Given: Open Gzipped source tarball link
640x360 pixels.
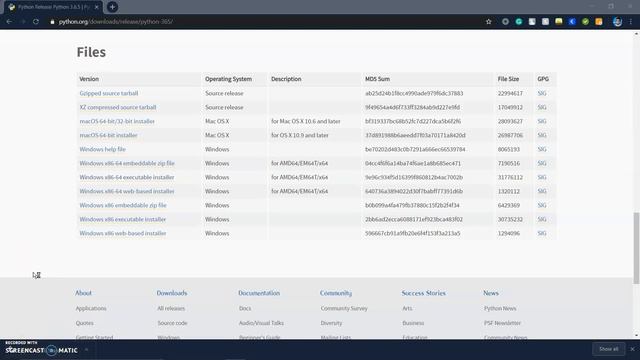Looking at the screenshot, I should tap(109, 93).
